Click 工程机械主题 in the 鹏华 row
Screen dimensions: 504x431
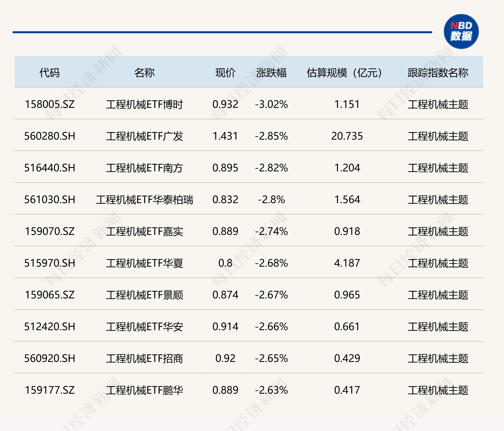[x=438, y=390]
